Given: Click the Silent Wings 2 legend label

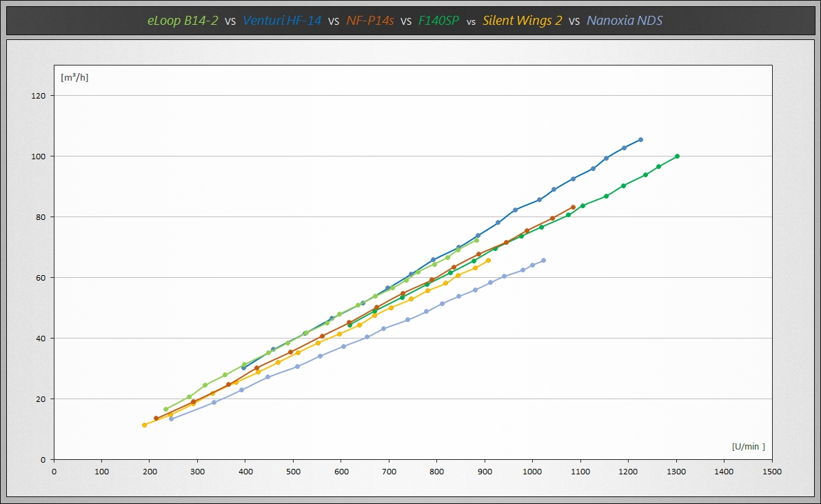Looking at the screenshot, I should click(x=522, y=21).
